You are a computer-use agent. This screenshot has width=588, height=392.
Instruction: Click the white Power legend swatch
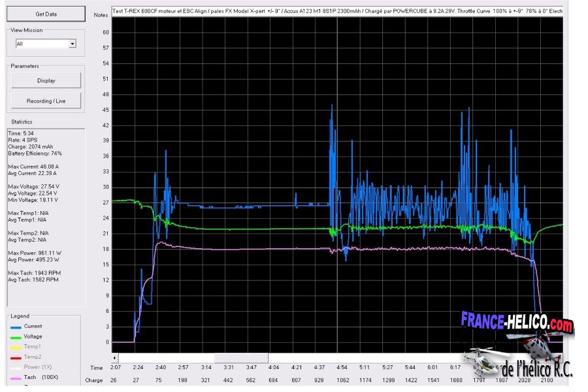(x=16, y=368)
